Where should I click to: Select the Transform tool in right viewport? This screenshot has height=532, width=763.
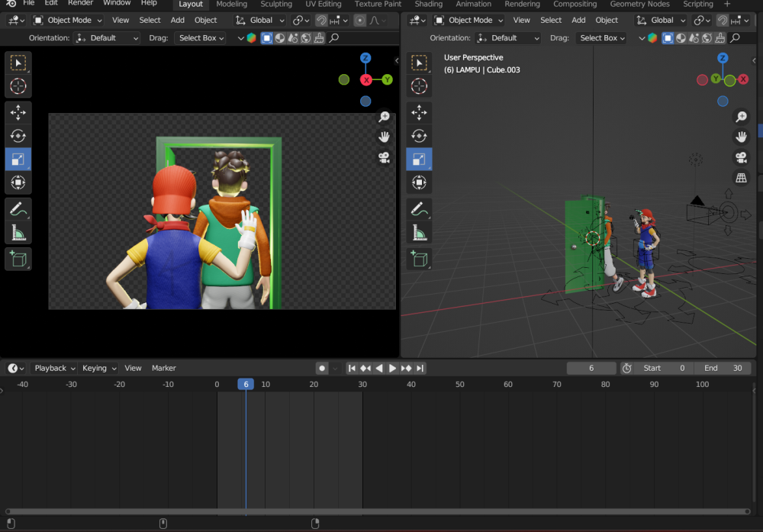point(419,182)
